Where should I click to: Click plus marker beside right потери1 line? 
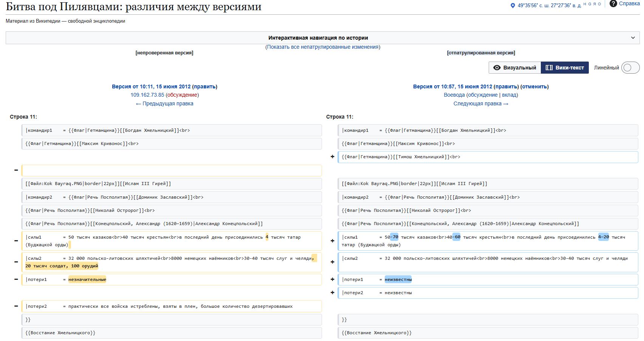click(x=333, y=279)
